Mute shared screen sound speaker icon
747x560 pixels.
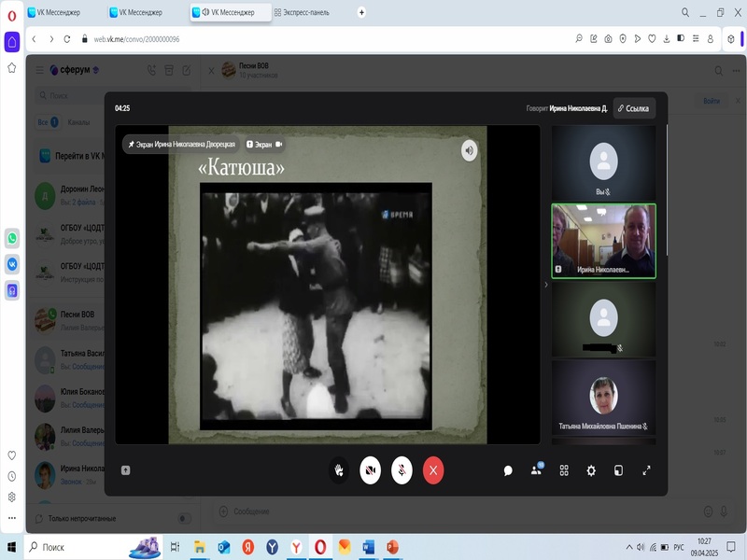pos(470,150)
